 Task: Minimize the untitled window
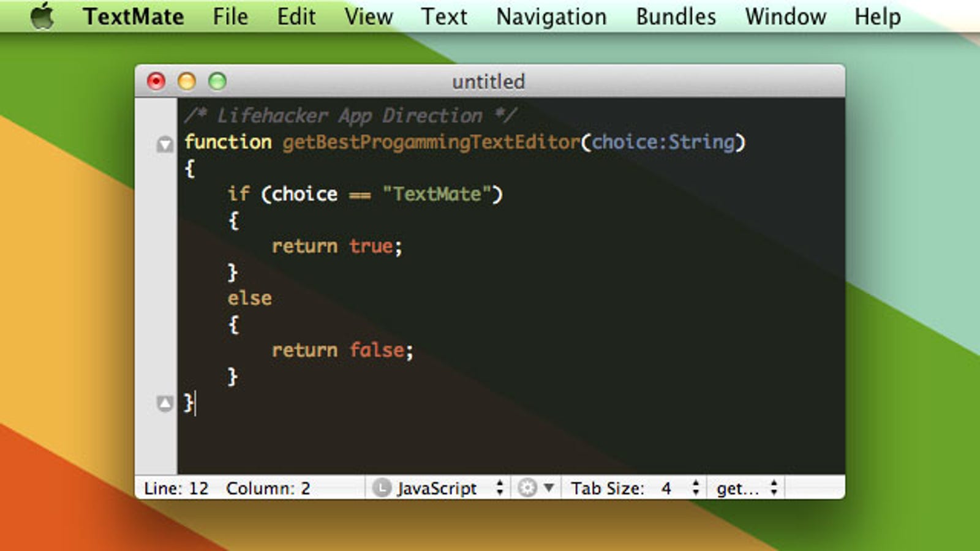(187, 81)
